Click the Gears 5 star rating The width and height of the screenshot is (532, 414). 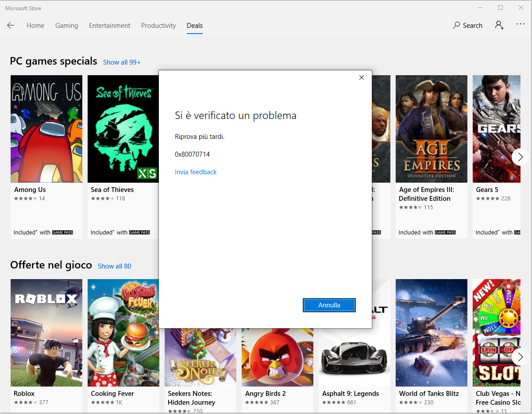tap(487, 199)
